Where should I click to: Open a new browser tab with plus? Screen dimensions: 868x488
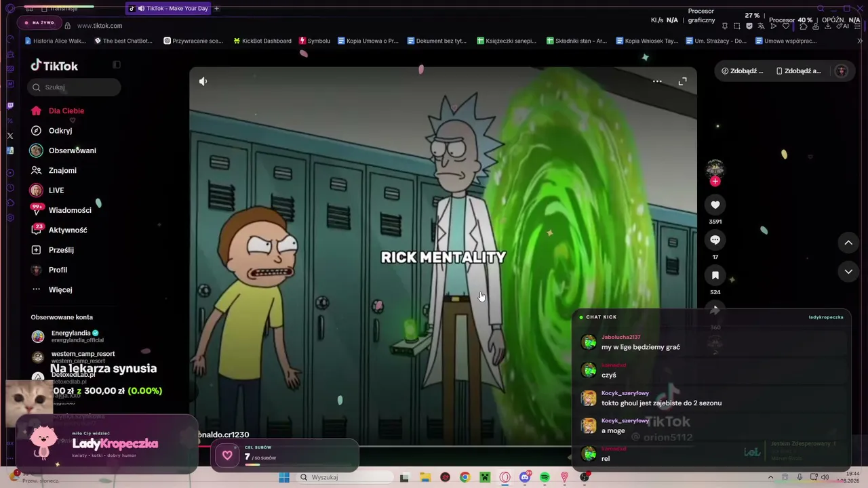(216, 9)
